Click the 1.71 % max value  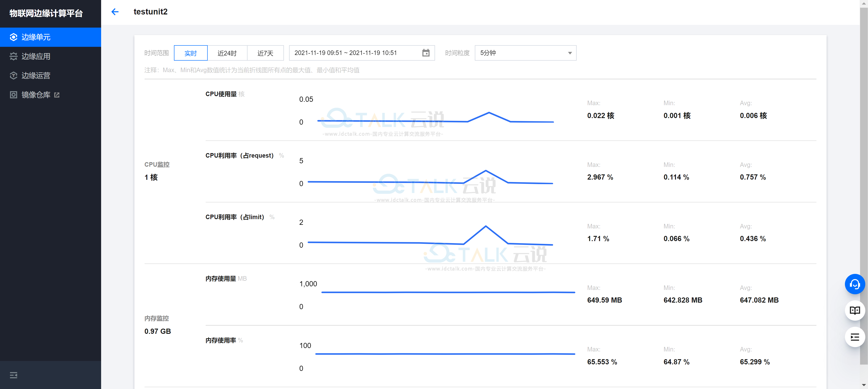click(598, 239)
